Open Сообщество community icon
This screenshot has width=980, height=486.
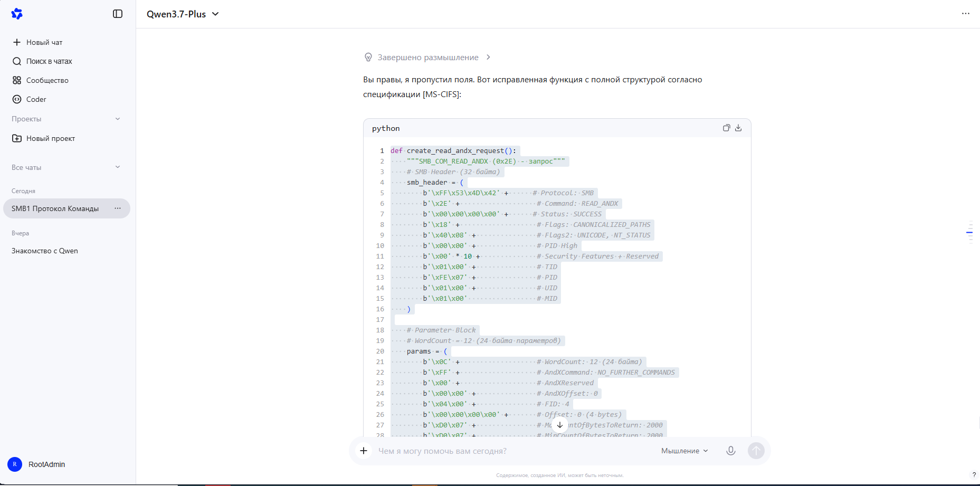[17, 80]
